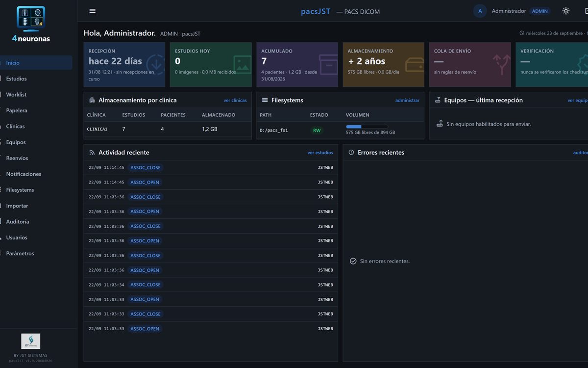Select the CLINICA1 table cell
Image resolution: width=588 pixels, height=368 pixels.
pyautogui.click(x=97, y=129)
